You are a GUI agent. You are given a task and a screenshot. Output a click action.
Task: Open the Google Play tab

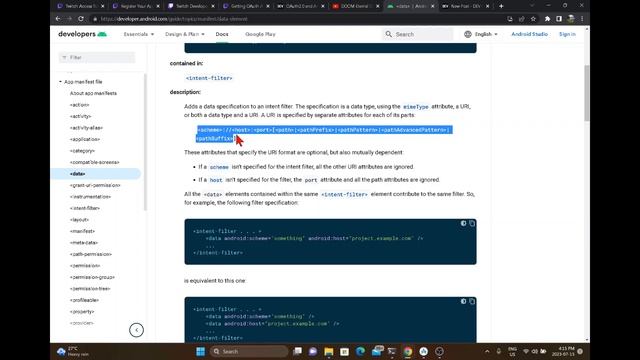tap(260, 34)
